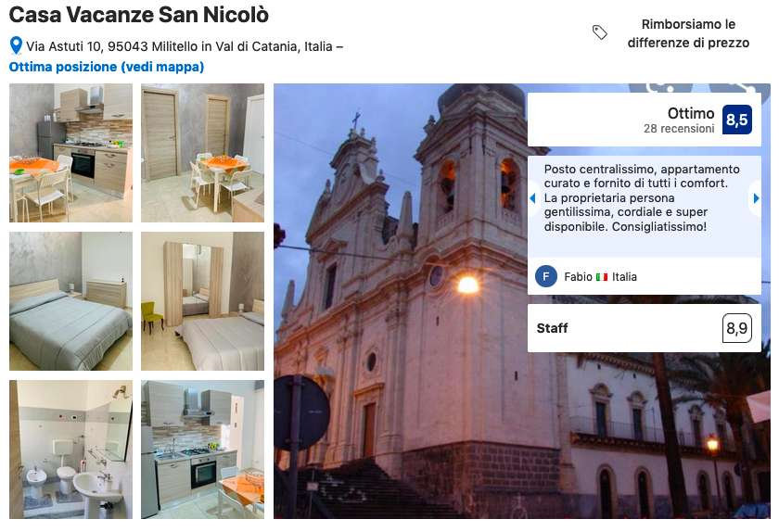
Task: Click Rimborsiamo le differenze di prezzo
Action: point(688,33)
